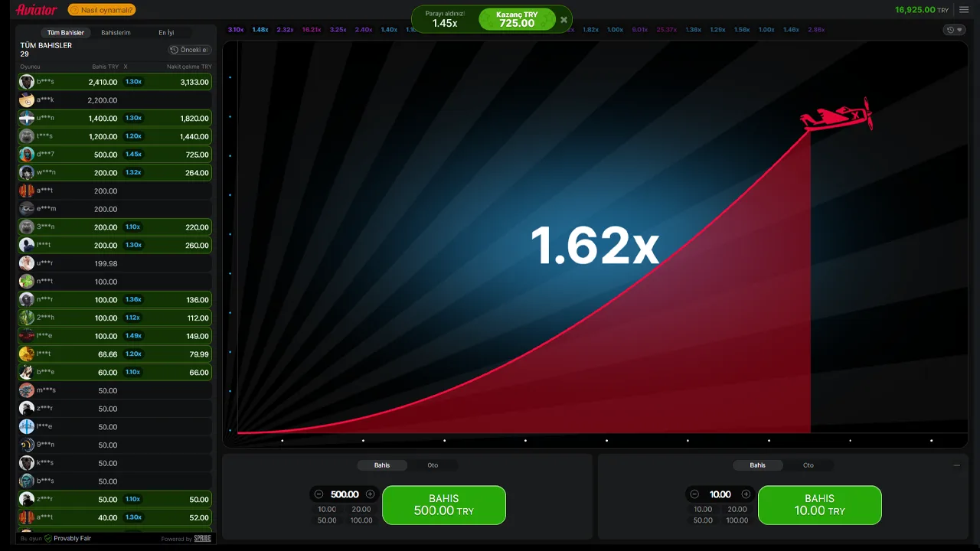Open the 16.21x round in history bar
This screenshot has height=551, width=980.
[x=312, y=30]
